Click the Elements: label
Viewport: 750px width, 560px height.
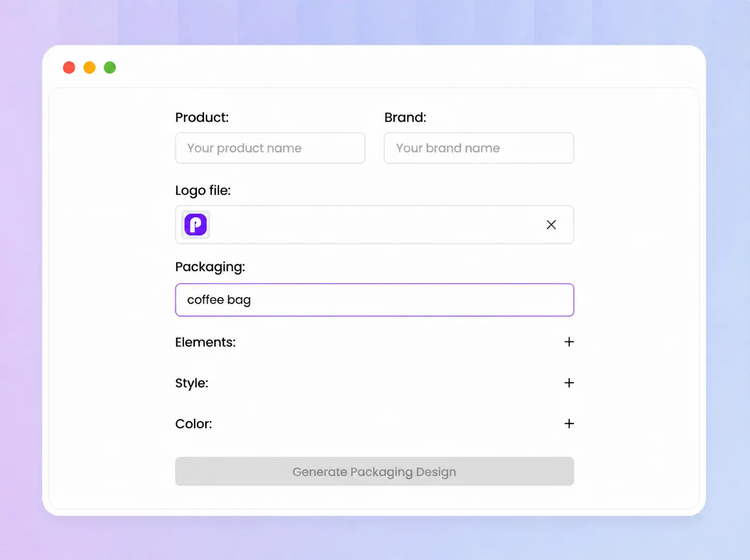click(205, 342)
